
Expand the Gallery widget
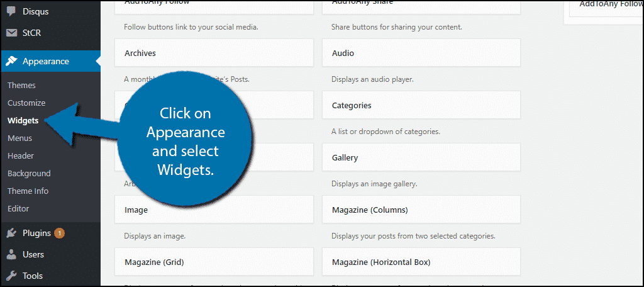coord(421,157)
